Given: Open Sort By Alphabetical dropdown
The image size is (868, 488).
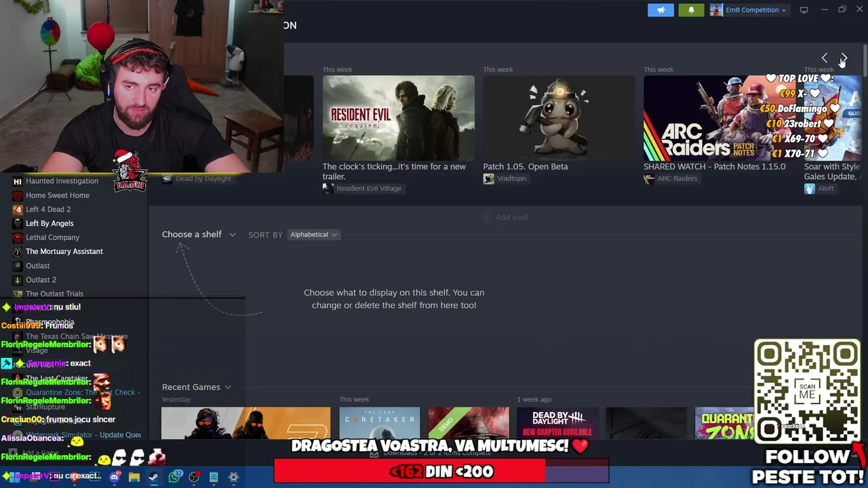Looking at the screenshot, I should (x=313, y=235).
